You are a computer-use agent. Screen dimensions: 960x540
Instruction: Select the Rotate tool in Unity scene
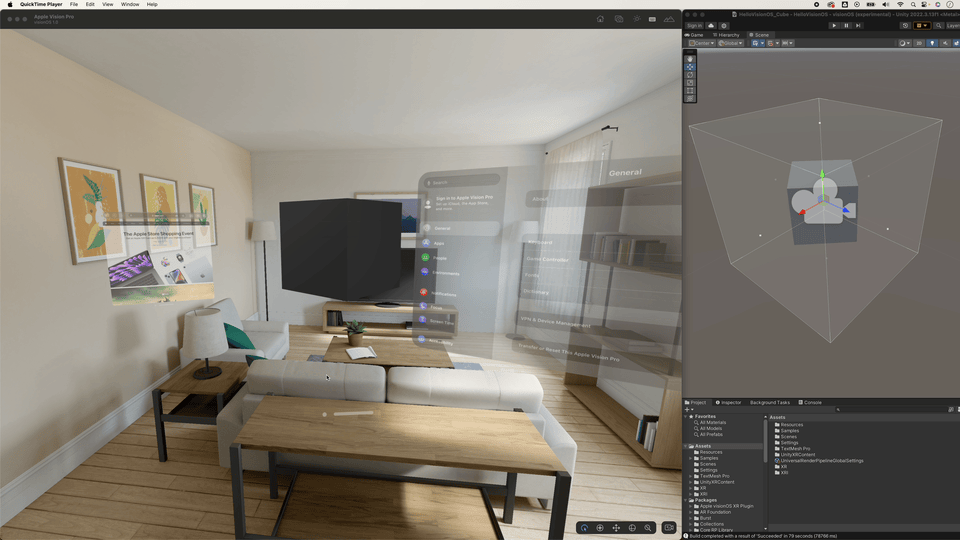690,75
